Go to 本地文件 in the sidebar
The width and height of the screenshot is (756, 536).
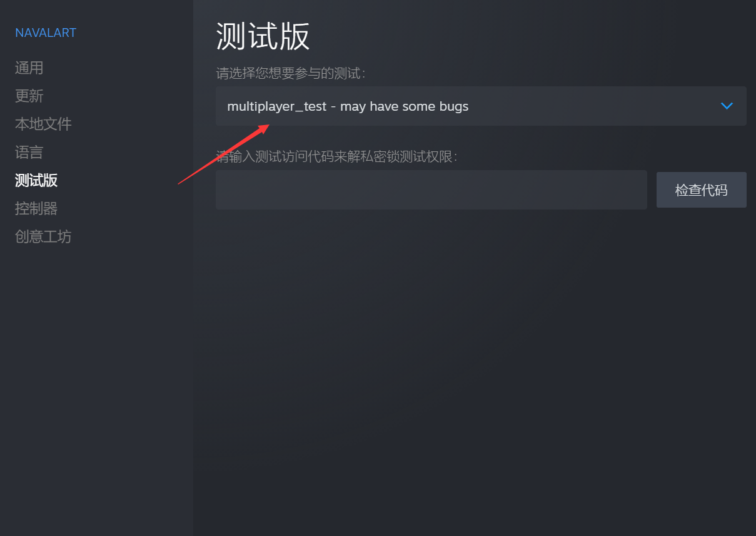[43, 124]
